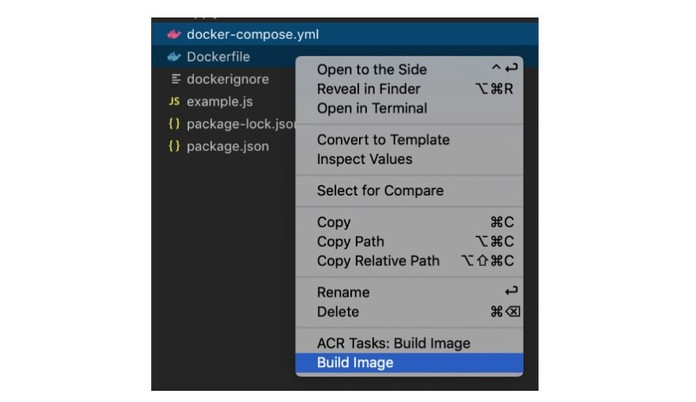Choose ACR Tasks: Build Image
The width and height of the screenshot is (696, 402).
coord(393,344)
